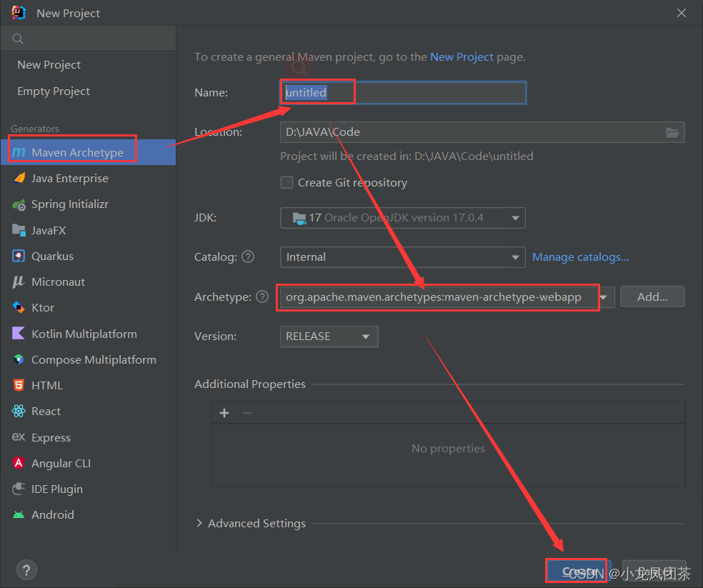Click the HTML5 icon
The image size is (703, 588).
point(19,385)
